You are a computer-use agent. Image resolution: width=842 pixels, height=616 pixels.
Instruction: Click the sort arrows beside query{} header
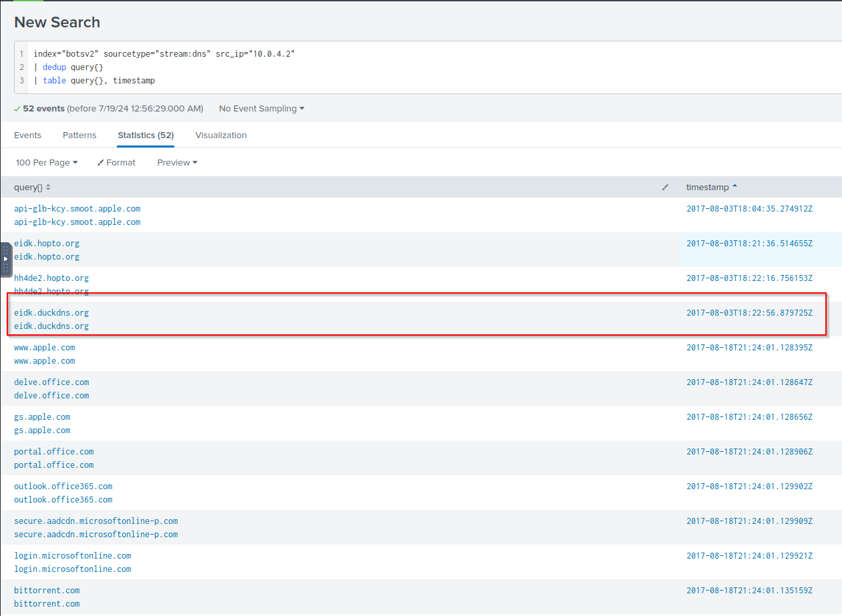(x=48, y=188)
